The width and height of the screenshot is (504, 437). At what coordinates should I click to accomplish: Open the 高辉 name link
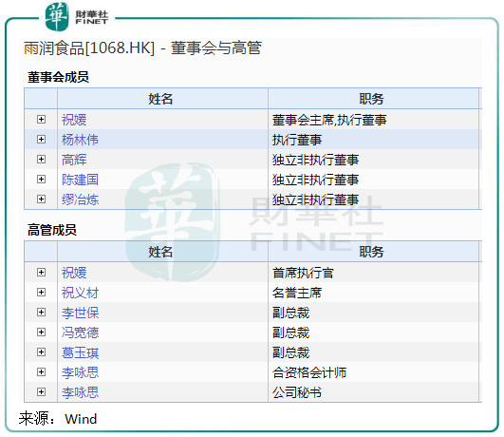(x=74, y=160)
